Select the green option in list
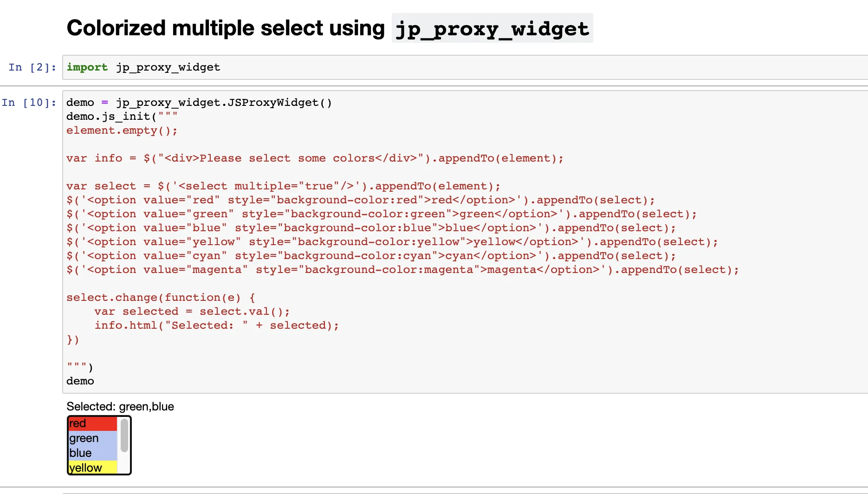This screenshot has height=494, width=868. pyautogui.click(x=93, y=438)
